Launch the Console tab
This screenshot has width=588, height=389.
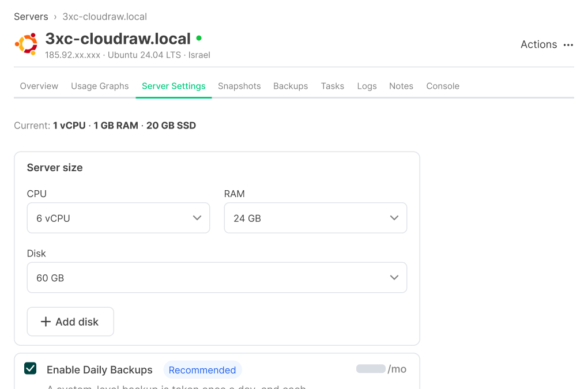pos(443,86)
